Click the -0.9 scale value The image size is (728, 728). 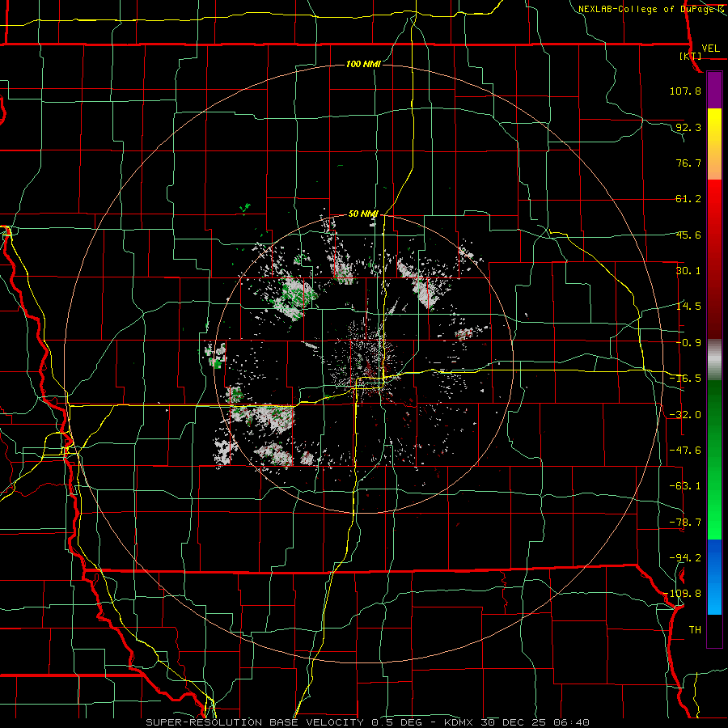(x=688, y=343)
